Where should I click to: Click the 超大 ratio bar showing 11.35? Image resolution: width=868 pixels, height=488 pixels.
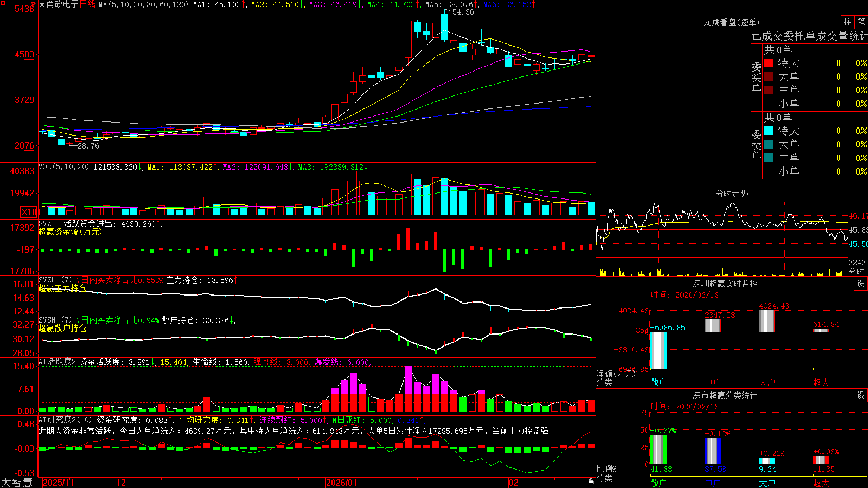pos(821,460)
